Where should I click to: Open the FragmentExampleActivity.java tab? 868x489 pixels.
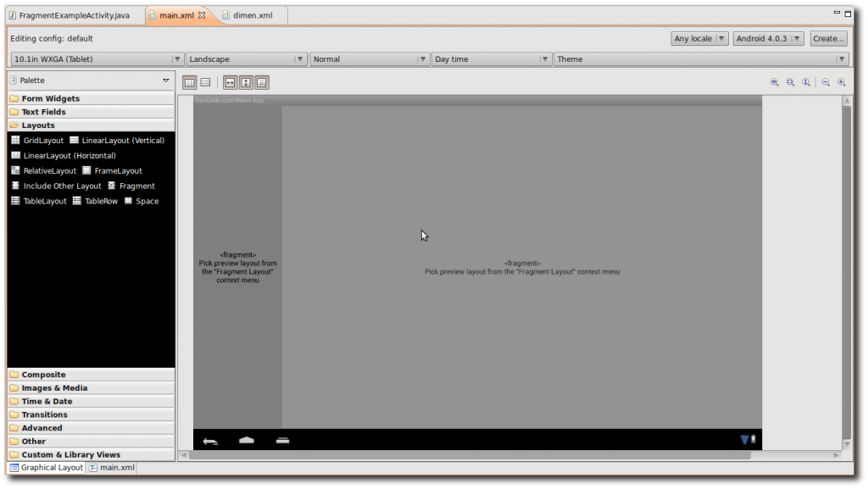72,14
